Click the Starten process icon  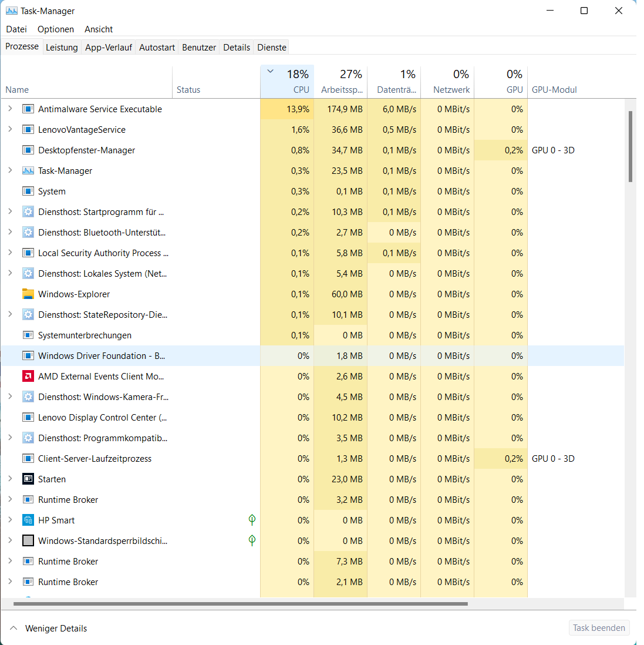coord(28,479)
